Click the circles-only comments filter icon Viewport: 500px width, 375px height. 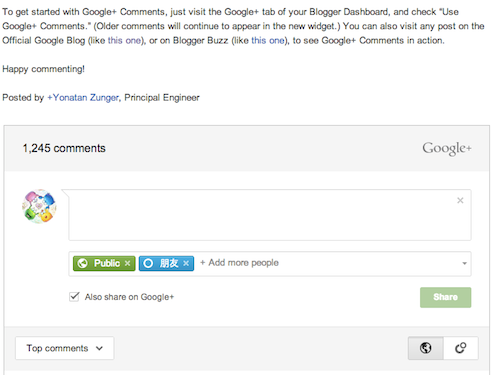coord(461,348)
